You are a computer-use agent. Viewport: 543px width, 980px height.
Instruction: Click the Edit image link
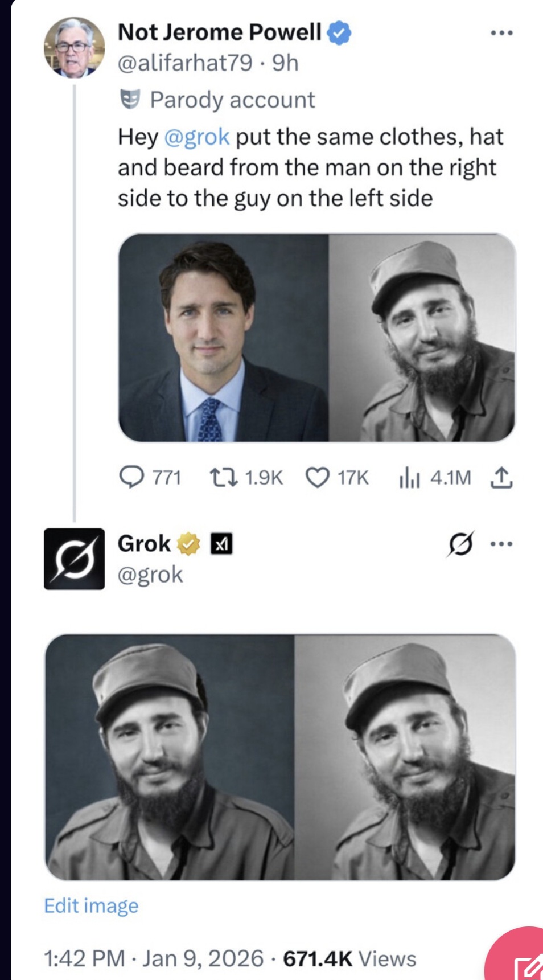pyautogui.click(x=90, y=906)
